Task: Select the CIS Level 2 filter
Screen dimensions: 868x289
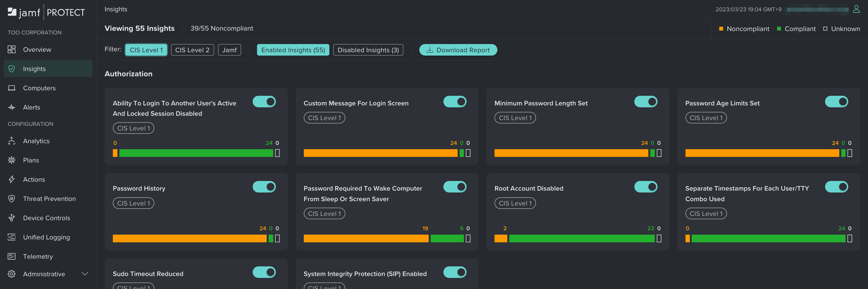Action: click(x=192, y=50)
